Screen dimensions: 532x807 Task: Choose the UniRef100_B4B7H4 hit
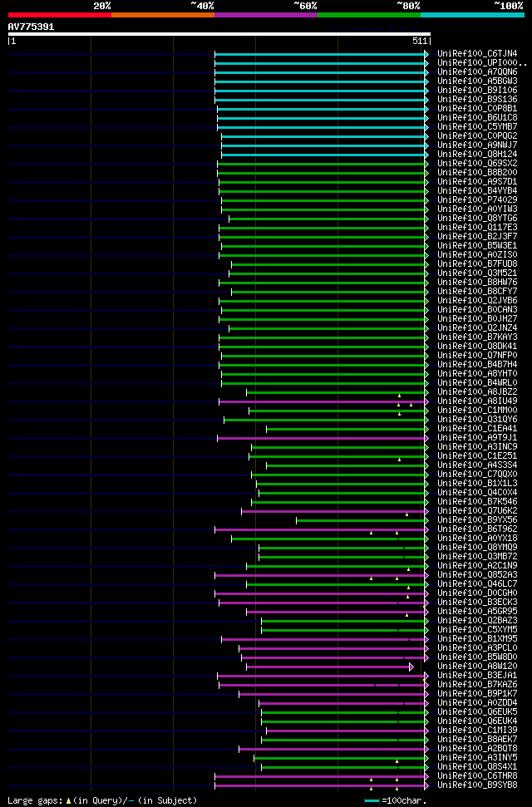(x=477, y=366)
